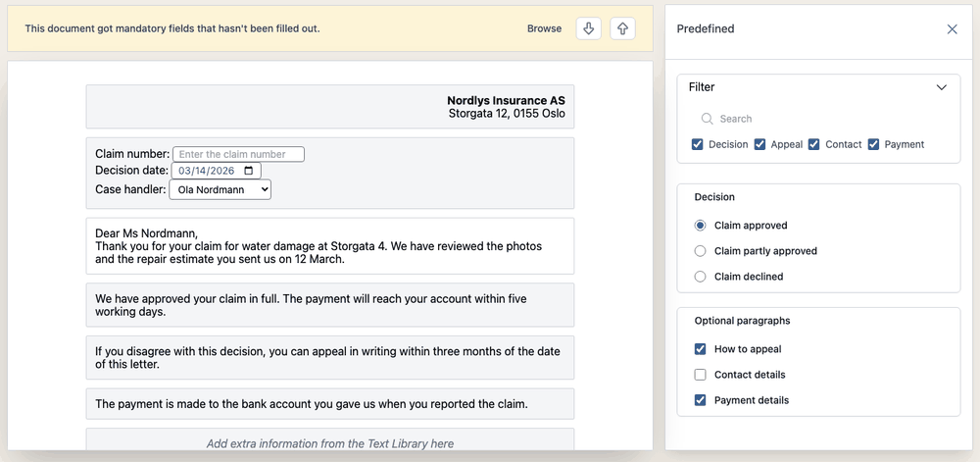Click the appeal paragraph in the letter
The image size is (980, 462).
330,357
